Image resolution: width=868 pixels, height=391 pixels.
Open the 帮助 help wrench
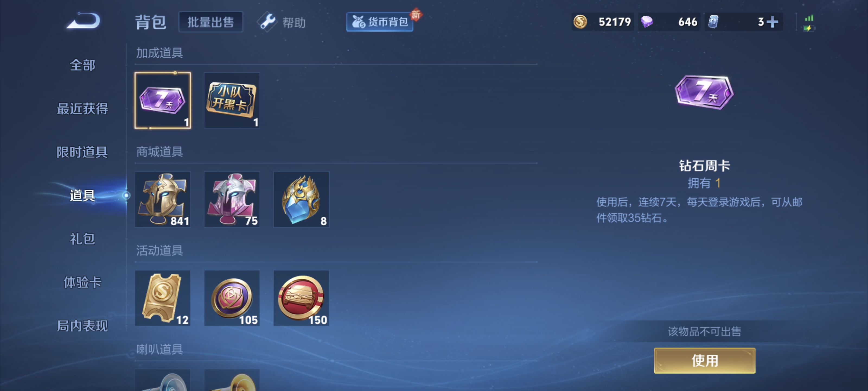pos(282,22)
